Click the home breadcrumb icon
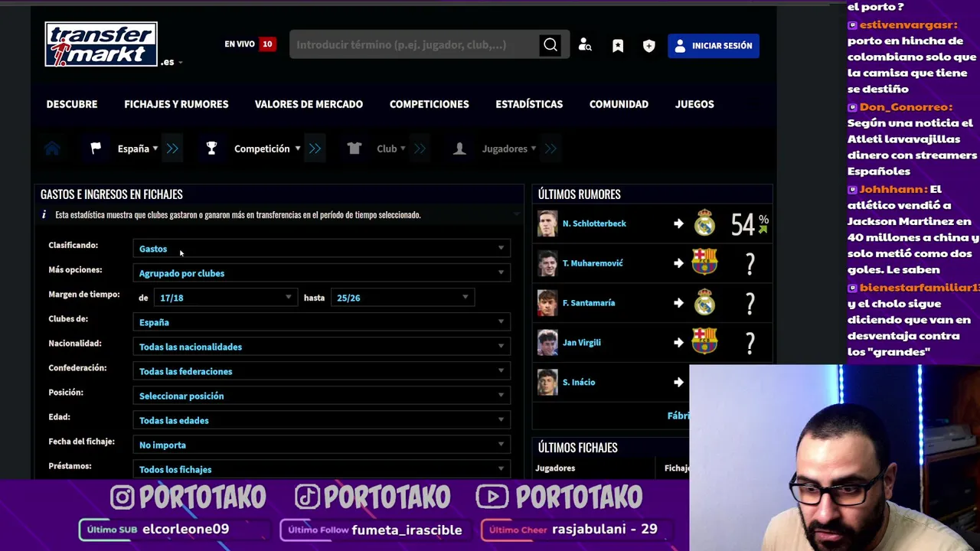The image size is (980, 551). [x=52, y=148]
